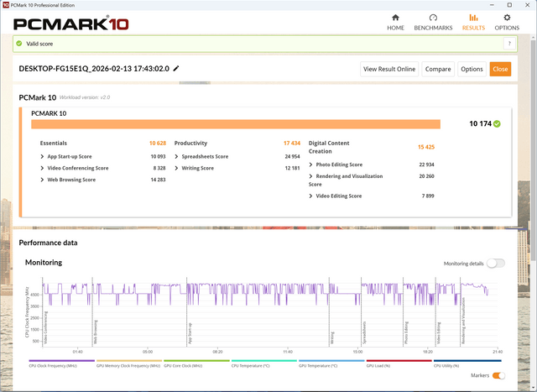
Task: Click the Writing score value 12 181
Action: click(292, 168)
